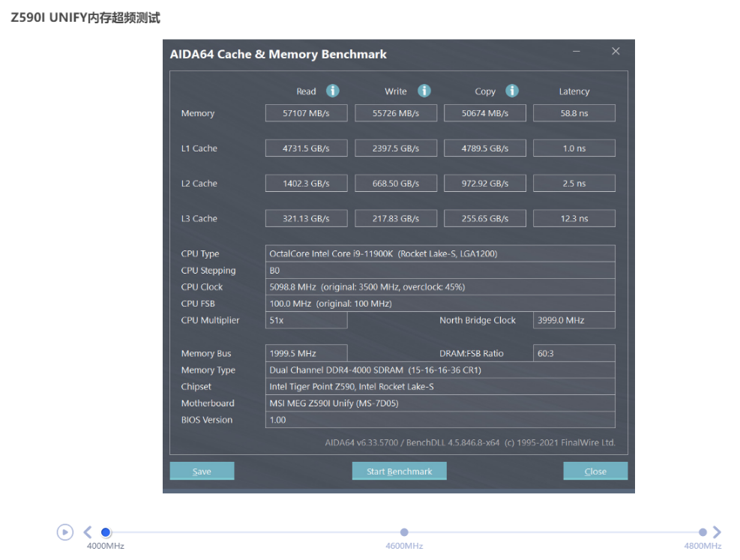The width and height of the screenshot is (740, 560).
Task: Go to previous slide with left arrow
Action: [x=88, y=532]
